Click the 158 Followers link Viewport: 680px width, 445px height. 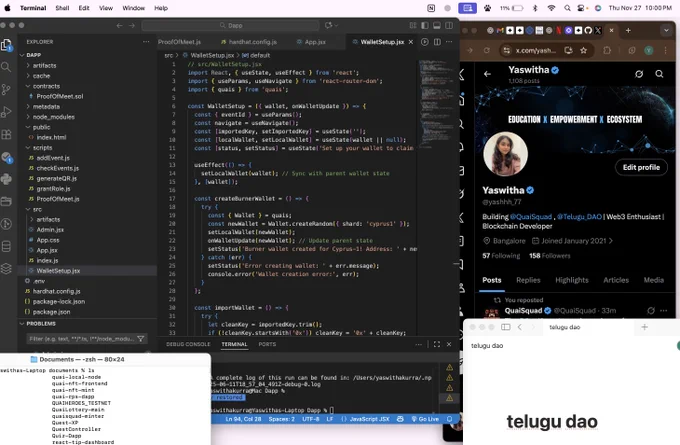point(549,256)
